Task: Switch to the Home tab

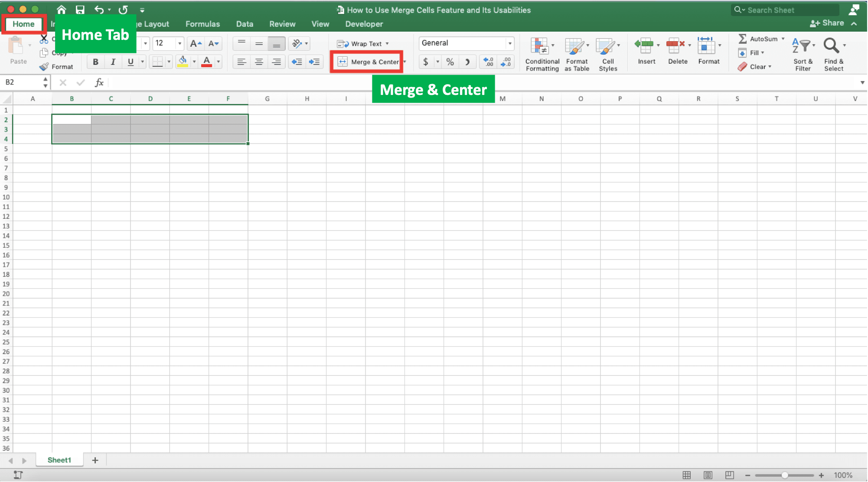Action: tap(23, 24)
